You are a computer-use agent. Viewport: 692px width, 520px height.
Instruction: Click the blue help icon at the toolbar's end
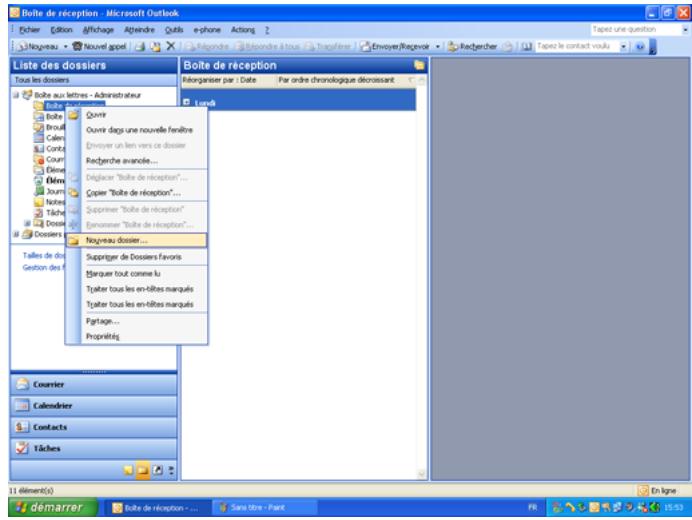click(x=640, y=46)
